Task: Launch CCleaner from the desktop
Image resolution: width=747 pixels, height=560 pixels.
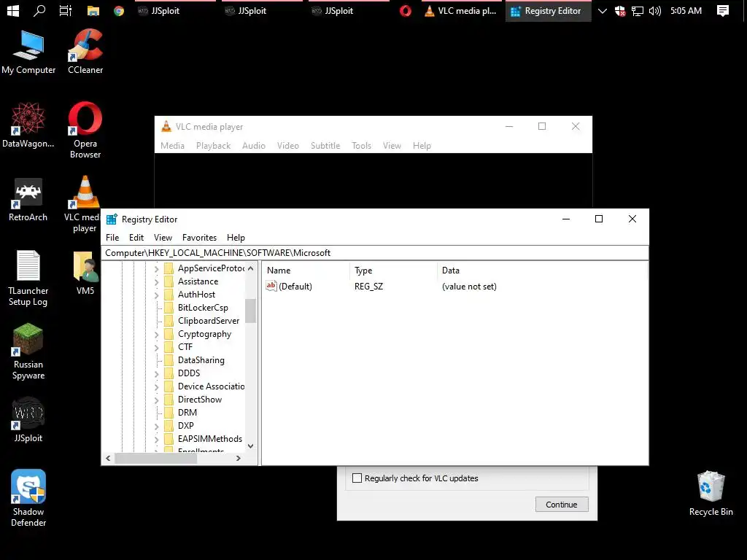Action: tap(85, 52)
